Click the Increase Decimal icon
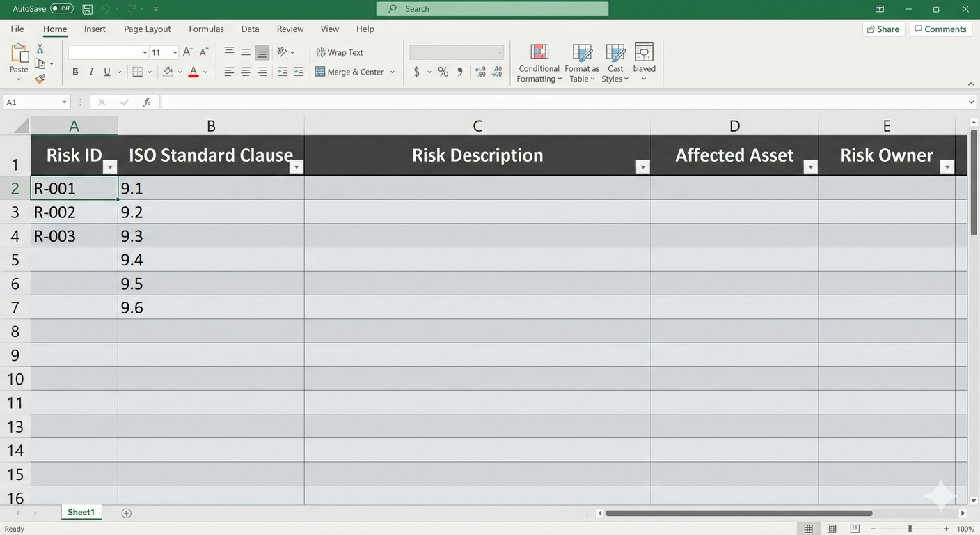The image size is (980, 535). pyautogui.click(x=480, y=72)
